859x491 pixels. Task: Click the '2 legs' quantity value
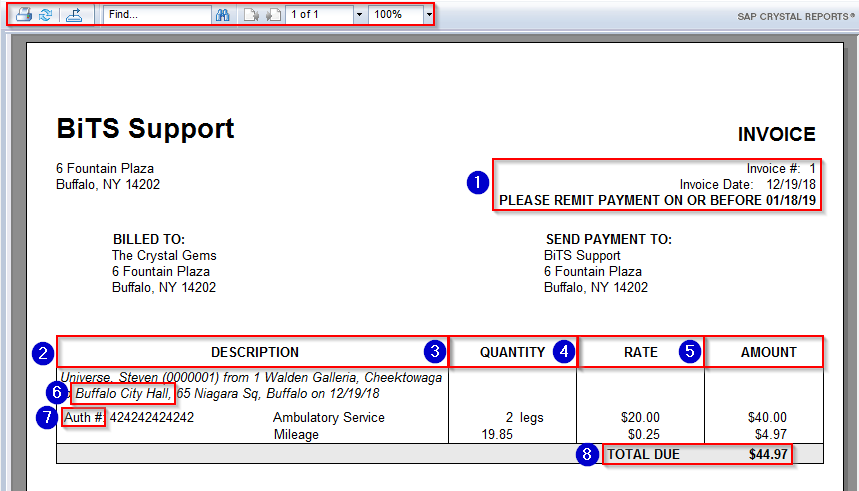(524, 418)
